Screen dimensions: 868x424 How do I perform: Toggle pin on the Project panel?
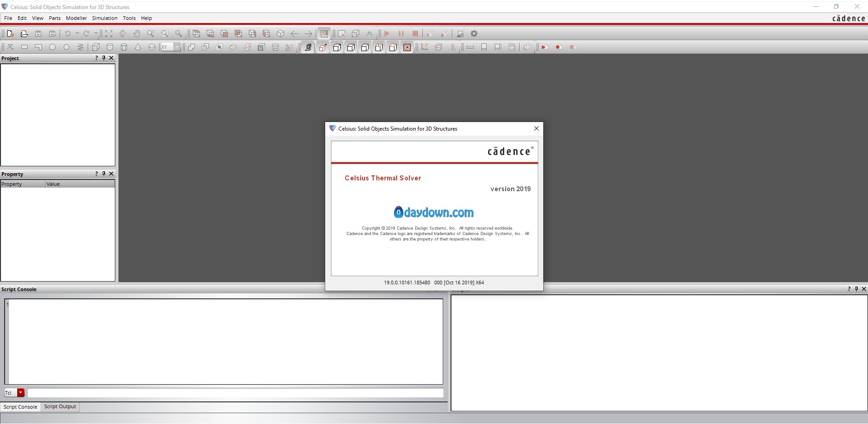click(104, 58)
